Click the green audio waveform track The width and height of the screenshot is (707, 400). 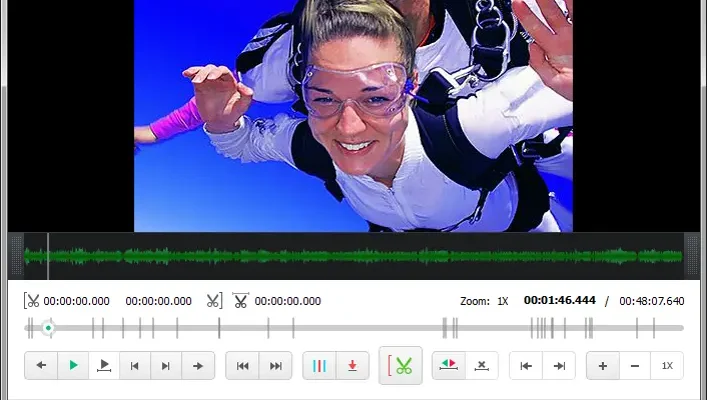point(354,256)
